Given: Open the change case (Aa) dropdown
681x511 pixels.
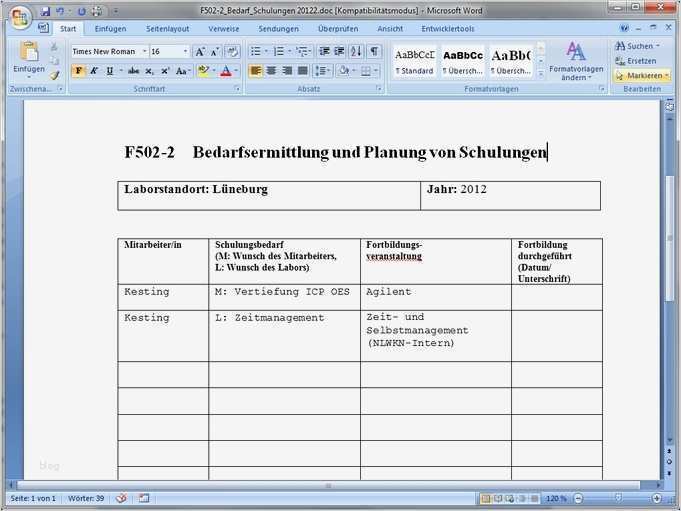Looking at the screenshot, I should [182, 71].
